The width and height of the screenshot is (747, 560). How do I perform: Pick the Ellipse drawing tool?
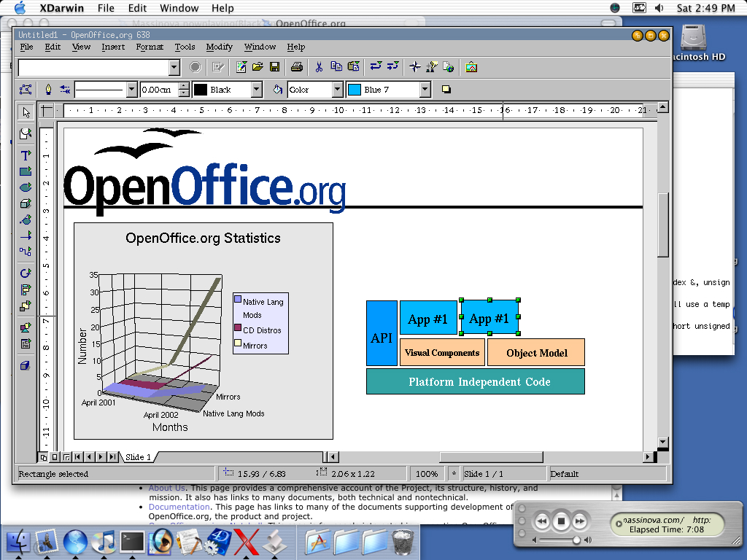coord(26,187)
